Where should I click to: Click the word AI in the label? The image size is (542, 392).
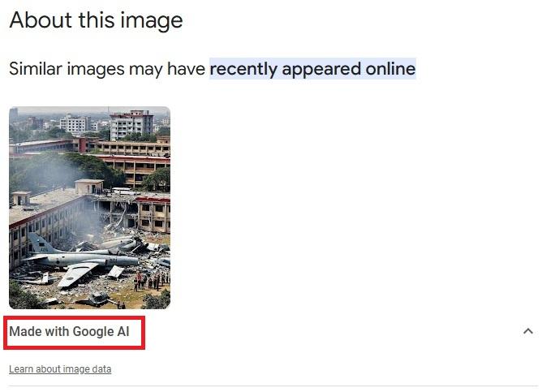(x=123, y=331)
